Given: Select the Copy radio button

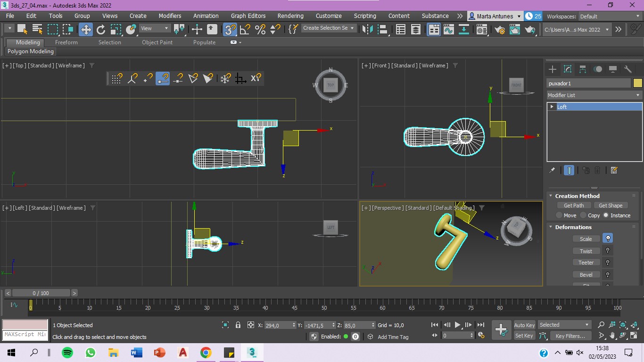Looking at the screenshot, I should click(584, 215).
